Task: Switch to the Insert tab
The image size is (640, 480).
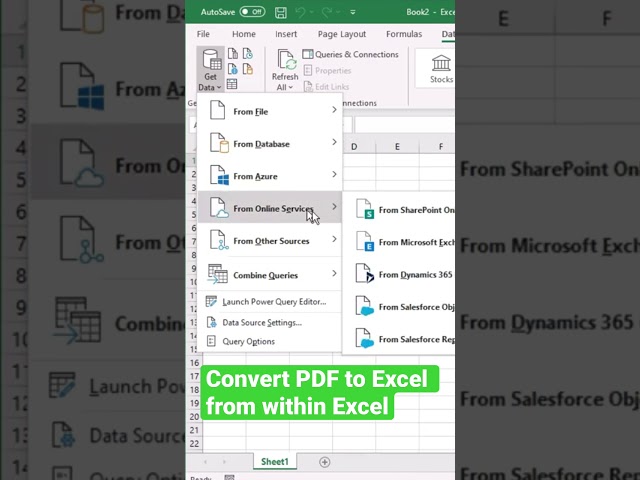Action: 286,34
